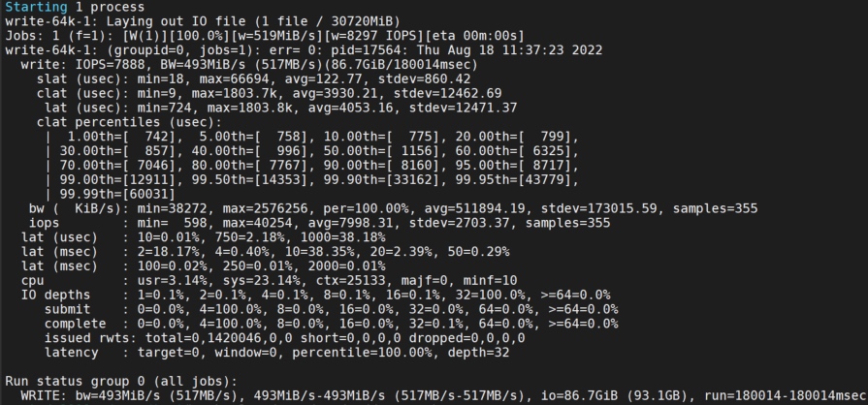This screenshot has height=405, width=868.
Task: Click the 'Run status group 0' heading
Action: click(x=79, y=381)
